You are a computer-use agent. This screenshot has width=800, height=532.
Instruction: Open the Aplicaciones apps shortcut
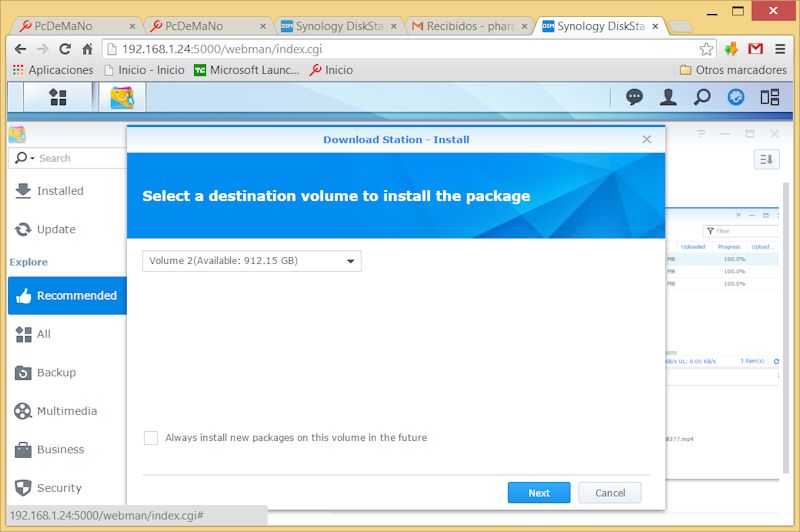click(53, 70)
